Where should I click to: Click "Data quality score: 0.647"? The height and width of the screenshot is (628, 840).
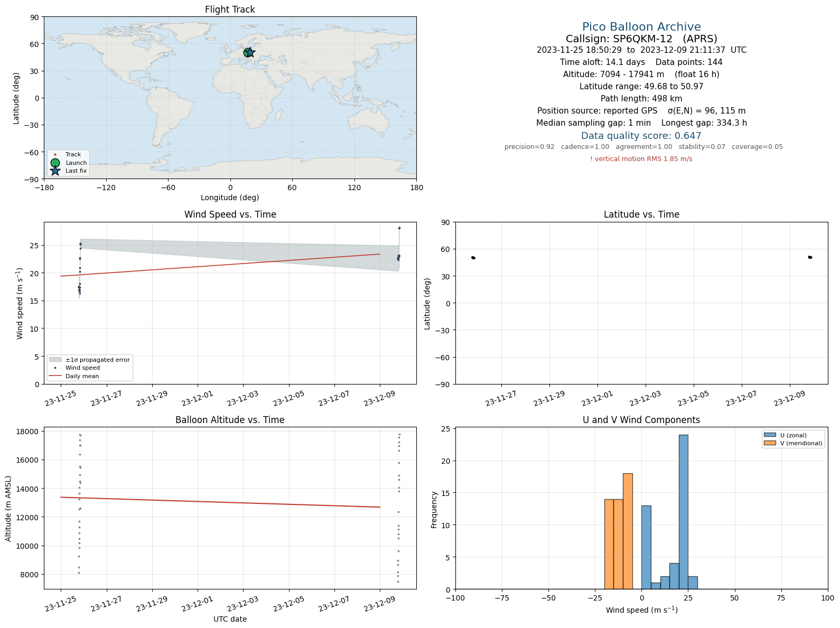coord(641,136)
